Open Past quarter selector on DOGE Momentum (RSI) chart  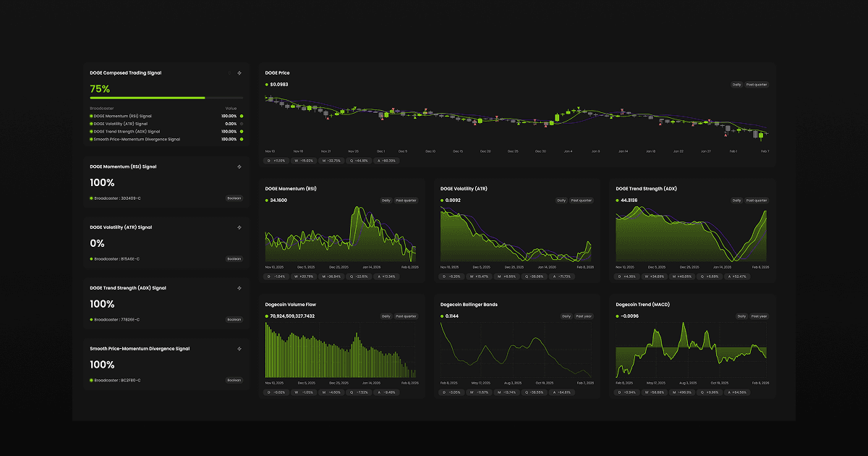click(407, 200)
